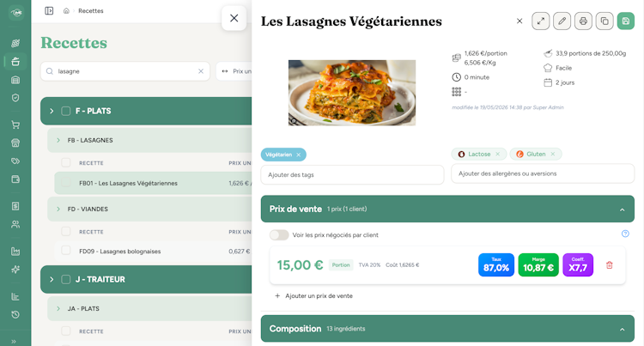
Task: Expand recipe panel with fullscreen arrows icon
Action: click(540, 21)
